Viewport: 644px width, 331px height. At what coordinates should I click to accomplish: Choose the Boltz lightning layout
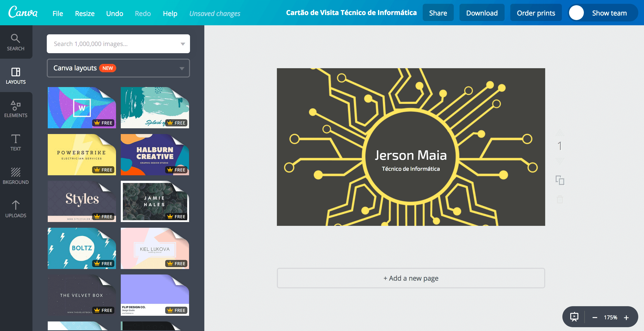[82, 248]
